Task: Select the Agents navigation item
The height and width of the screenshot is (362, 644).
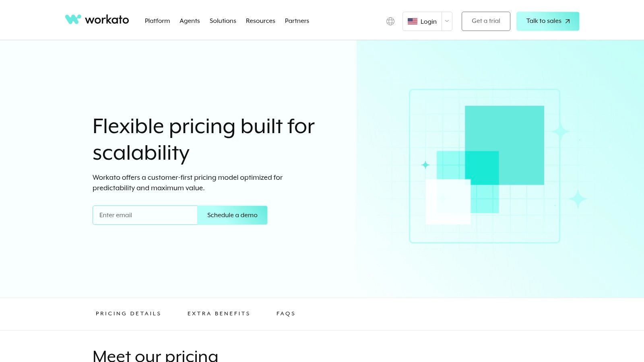Action: (x=190, y=21)
